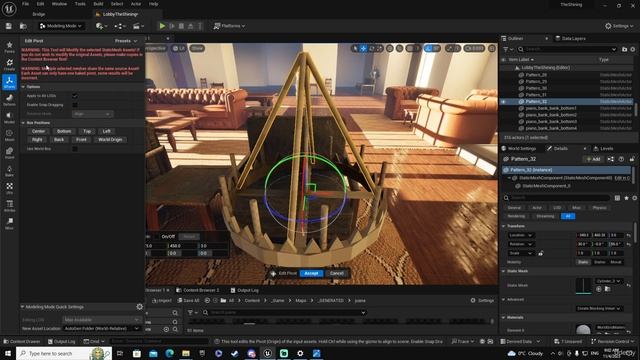This screenshot has width=640, height=360.
Task: Collapse the Transform section in Details
Action: (504, 226)
